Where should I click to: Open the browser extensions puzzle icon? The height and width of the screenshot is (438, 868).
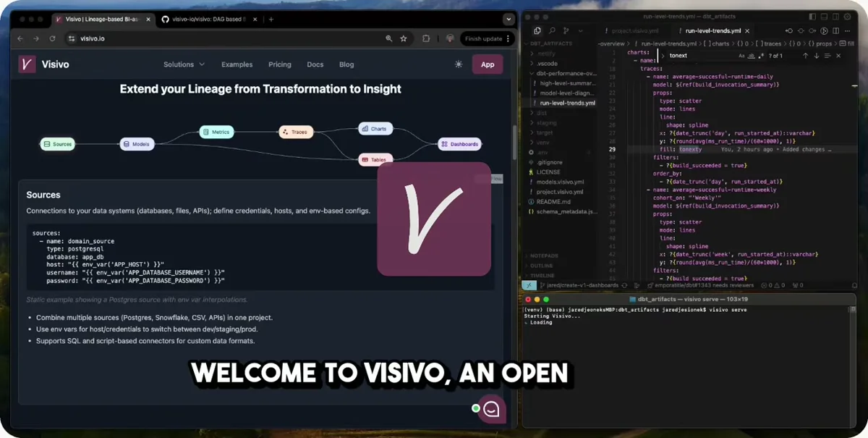426,38
